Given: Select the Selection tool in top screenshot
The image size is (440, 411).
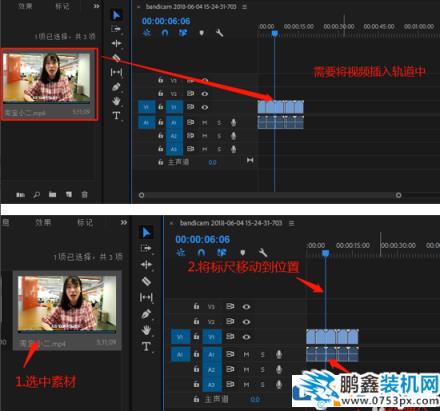Looking at the screenshot, I should pyautogui.click(x=117, y=15).
